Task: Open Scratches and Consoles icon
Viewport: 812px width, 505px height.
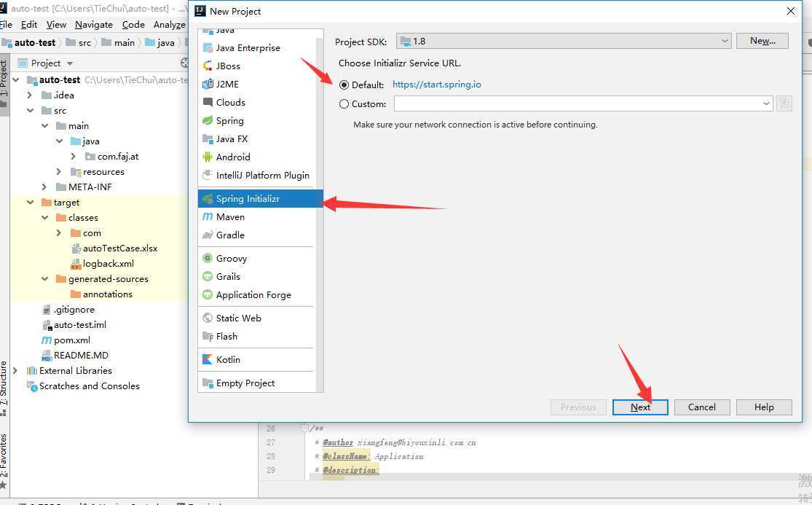Action: [x=32, y=386]
